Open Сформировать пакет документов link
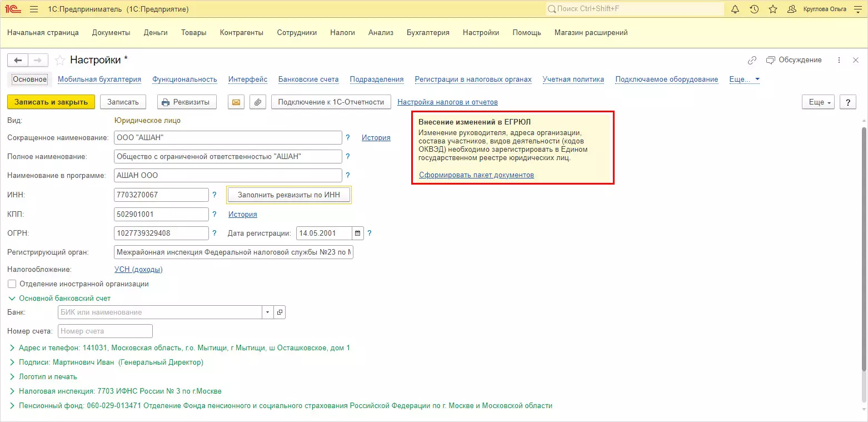The image size is (868, 422). pos(477,175)
